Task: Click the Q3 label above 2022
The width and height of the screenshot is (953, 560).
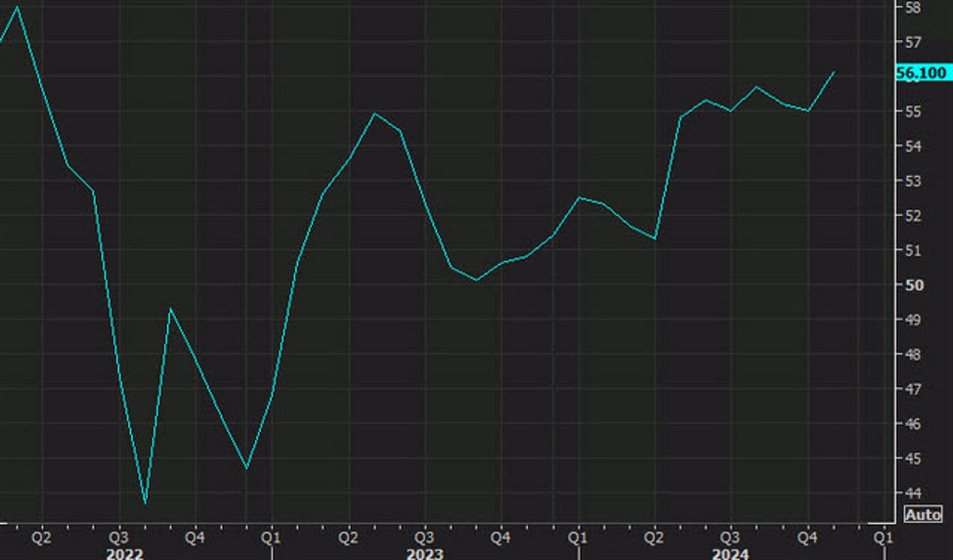Action: [118, 537]
